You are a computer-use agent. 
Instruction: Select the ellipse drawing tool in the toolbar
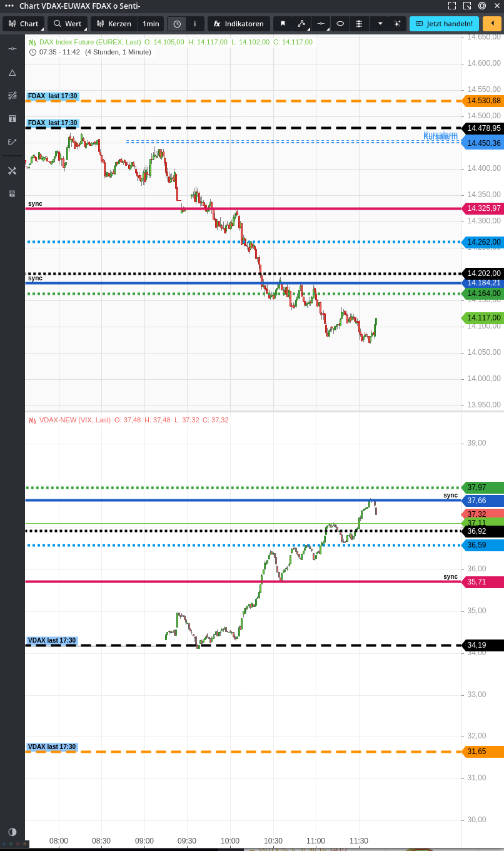[x=340, y=23]
